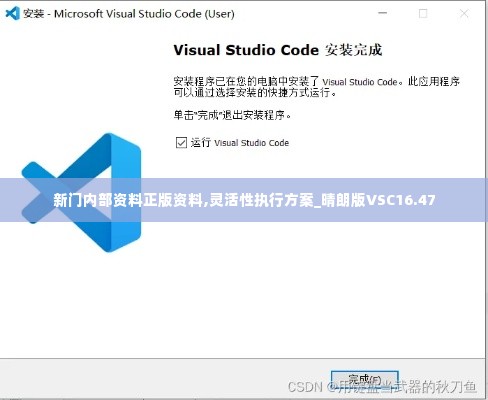The height and width of the screenshot is (400, 488).
Task: Uncheck the 运行 Visual Studio Code checkbox
Action: tap(181, 143)
